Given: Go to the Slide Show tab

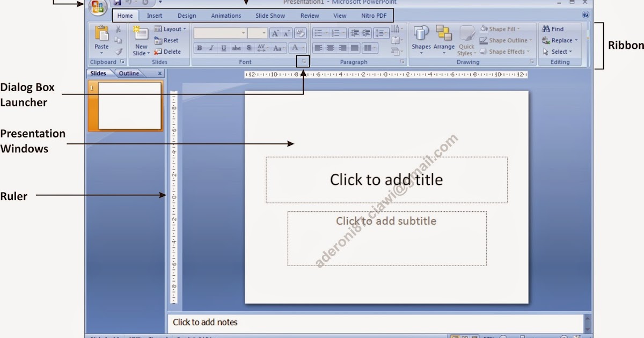Looking at the screenshot, I should (270, 16).
